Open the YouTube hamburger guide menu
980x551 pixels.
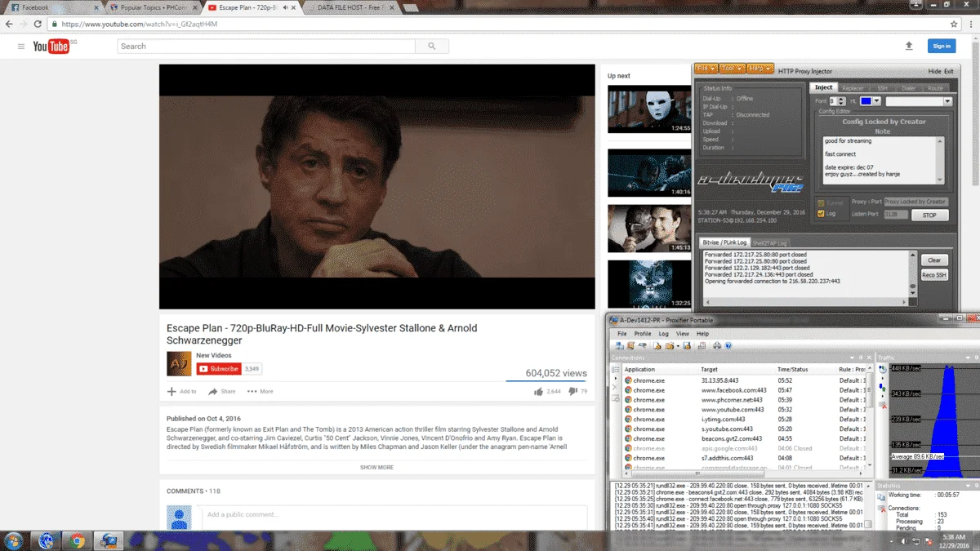[21, 47]
